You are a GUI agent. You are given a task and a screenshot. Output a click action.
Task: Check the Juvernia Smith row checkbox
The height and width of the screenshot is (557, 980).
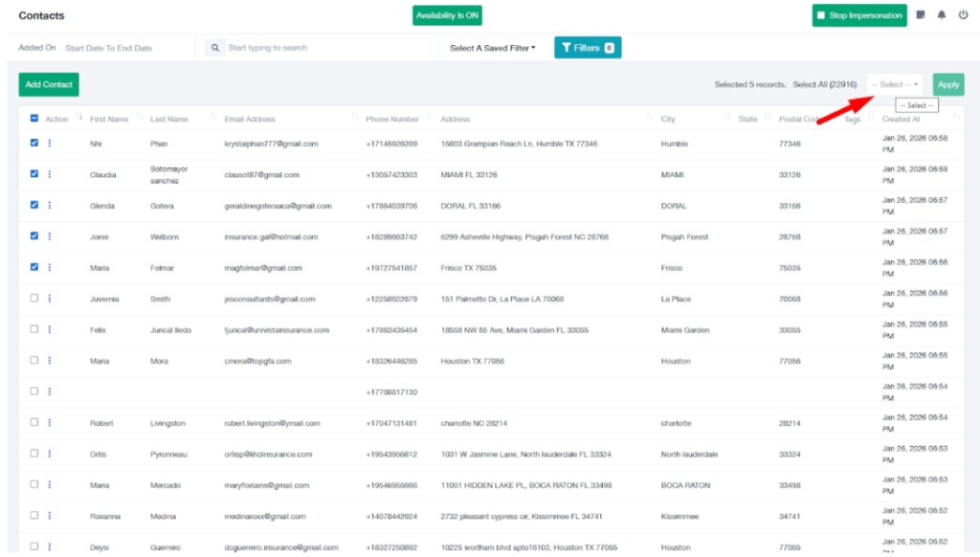coord(34,298)
